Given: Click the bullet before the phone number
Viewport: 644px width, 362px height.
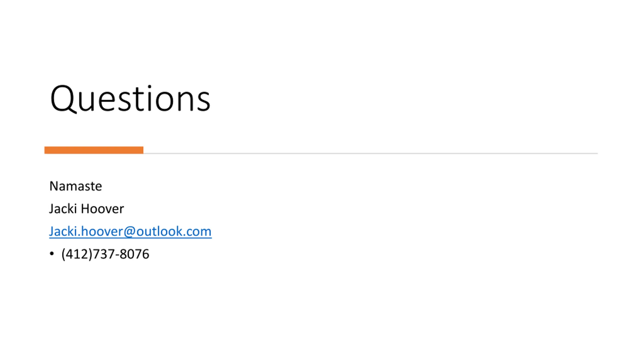Looking at the screenshot, I should point(52,254).
